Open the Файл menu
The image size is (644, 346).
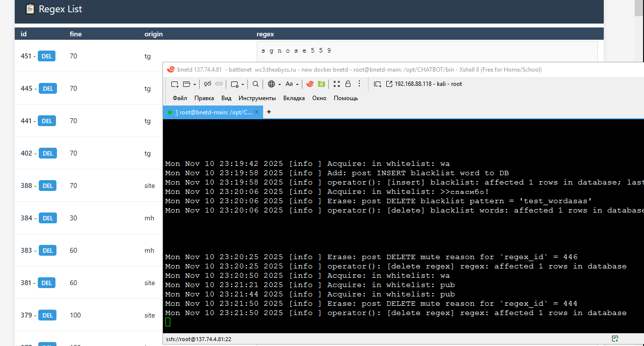click(x=180, y=98)
